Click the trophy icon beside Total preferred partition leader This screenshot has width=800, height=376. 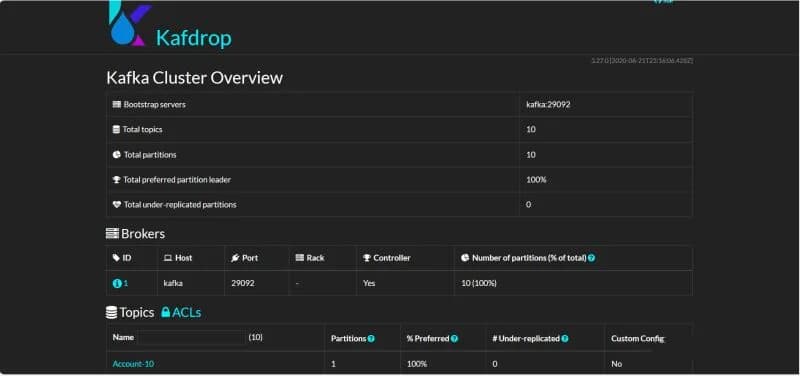coord(116,180)
